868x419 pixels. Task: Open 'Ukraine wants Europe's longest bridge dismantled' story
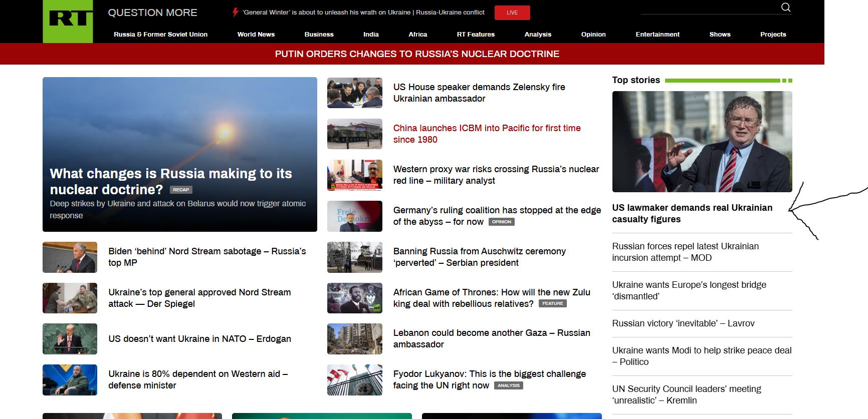point(689,290)
